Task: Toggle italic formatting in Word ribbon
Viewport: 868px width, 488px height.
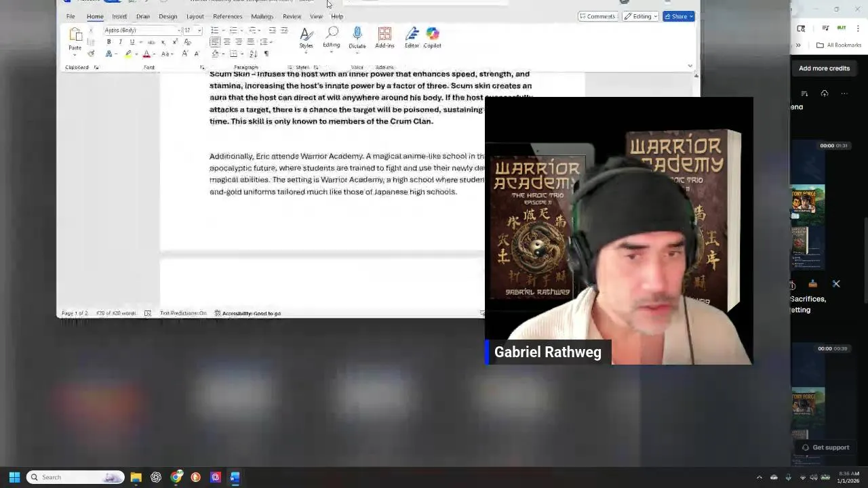Action: [x=121, y=42]
